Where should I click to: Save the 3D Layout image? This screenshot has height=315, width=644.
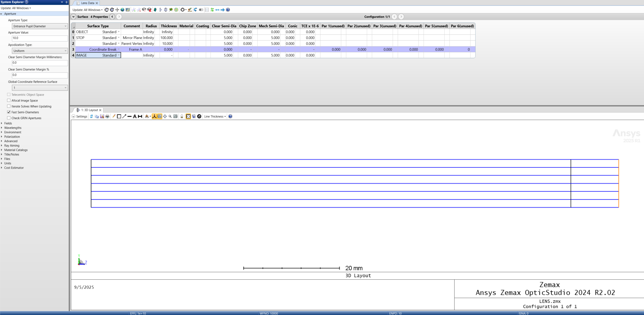click(102, 116)
